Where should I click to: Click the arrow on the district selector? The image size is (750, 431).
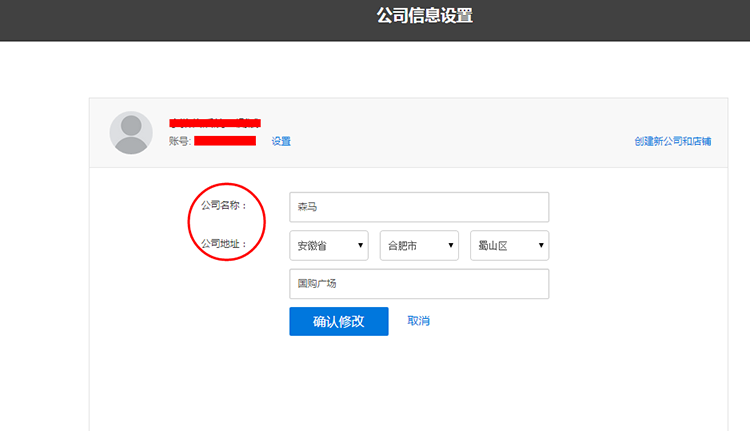541,245
